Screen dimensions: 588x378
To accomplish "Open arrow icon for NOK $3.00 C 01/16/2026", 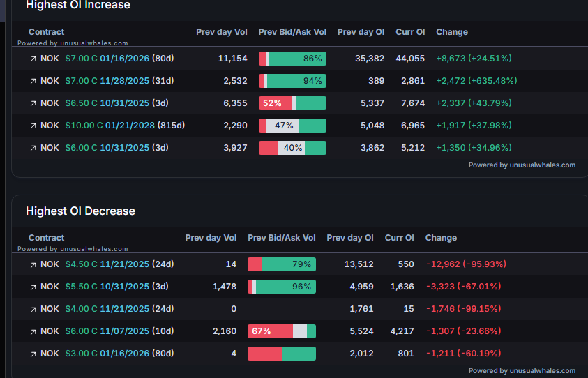I will [x=33, y=354].
